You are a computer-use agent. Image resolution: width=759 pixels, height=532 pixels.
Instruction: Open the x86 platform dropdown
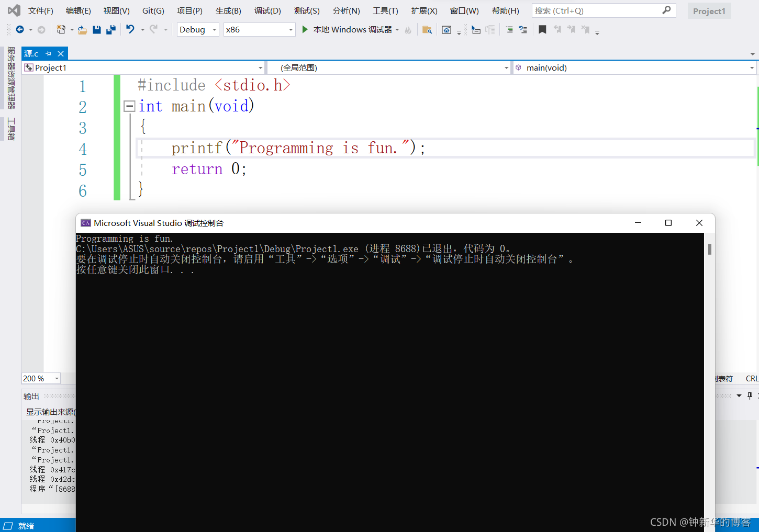tap(259, 30)
